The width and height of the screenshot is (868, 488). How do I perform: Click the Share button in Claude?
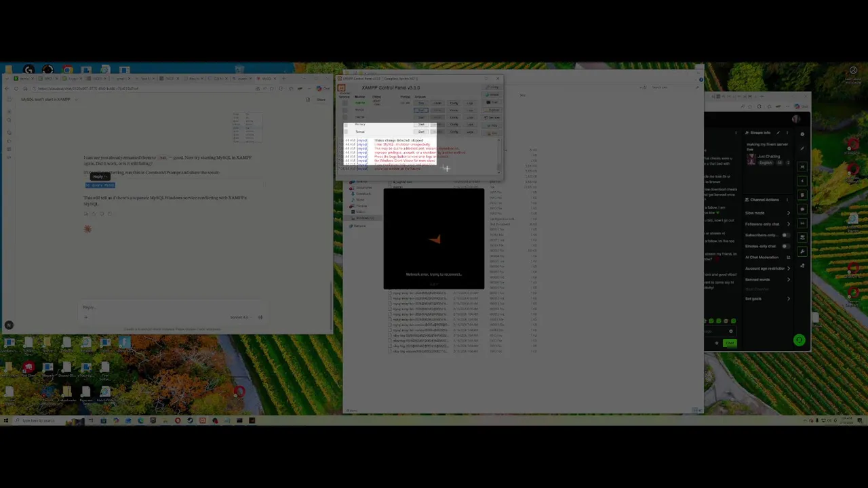tap(321, 100)
